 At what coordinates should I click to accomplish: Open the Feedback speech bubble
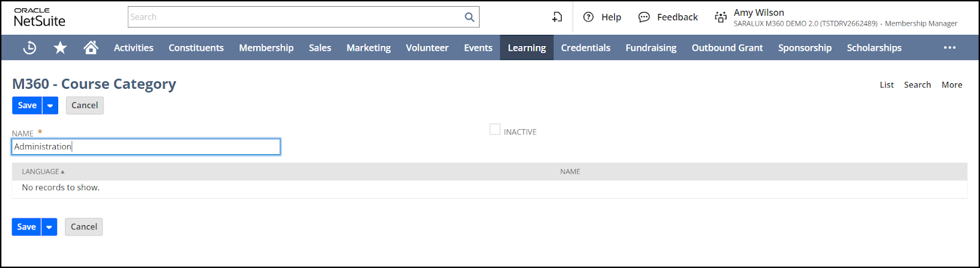[668, 17]
